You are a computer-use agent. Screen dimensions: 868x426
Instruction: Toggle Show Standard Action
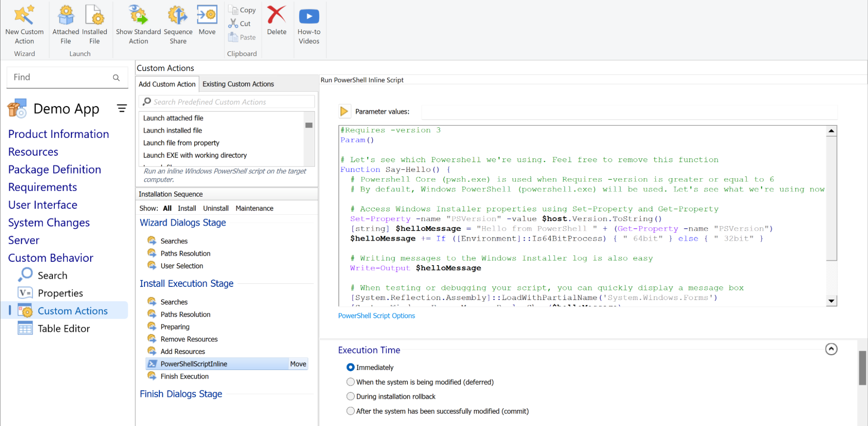[x=138, y=25]
